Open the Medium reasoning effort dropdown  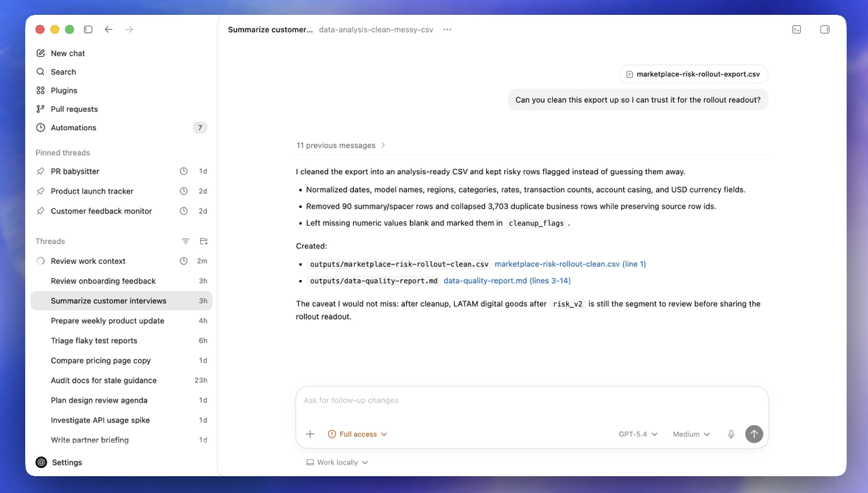tap(691, 434)
